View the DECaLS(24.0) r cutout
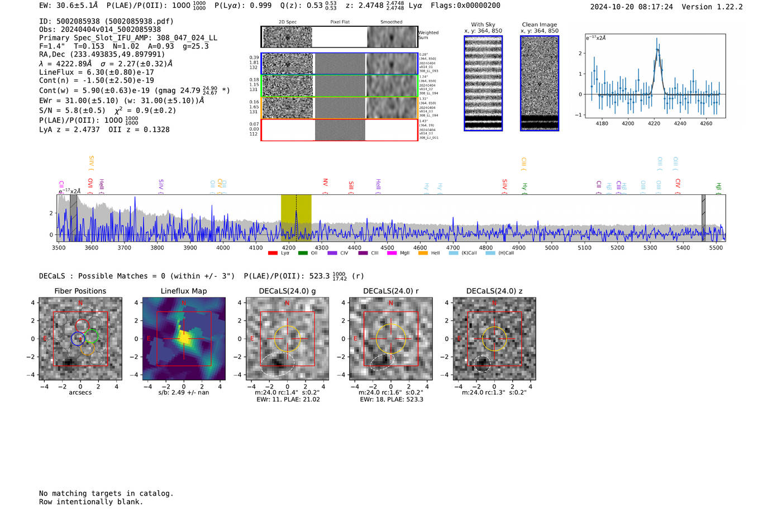Viewport: 782px width, 532px height. coord(390,339)
